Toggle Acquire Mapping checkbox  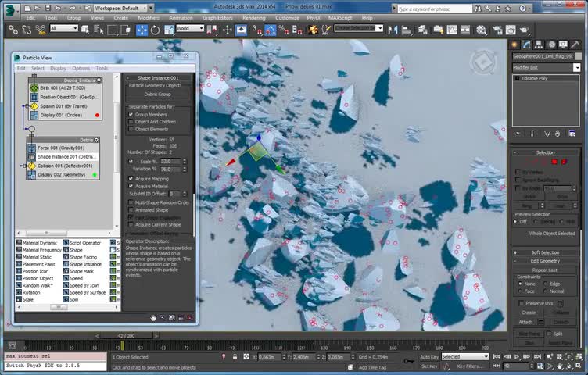coord(131,179)
